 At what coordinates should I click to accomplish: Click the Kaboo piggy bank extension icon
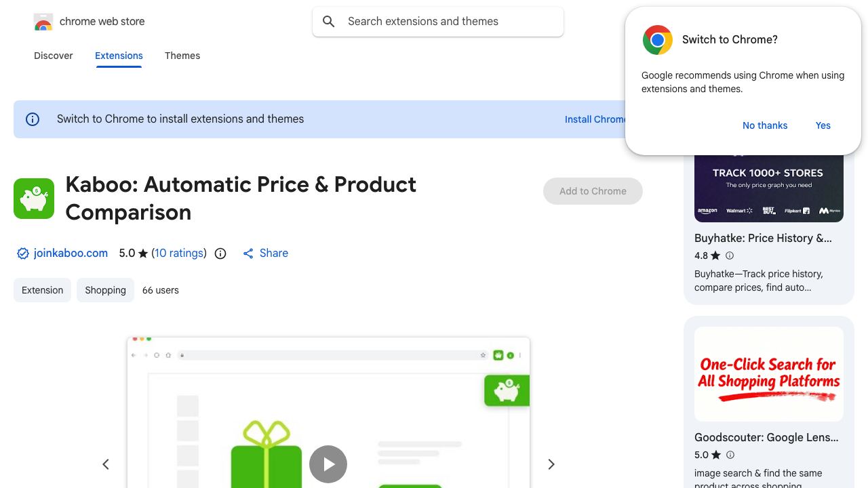tap(34, 199)
